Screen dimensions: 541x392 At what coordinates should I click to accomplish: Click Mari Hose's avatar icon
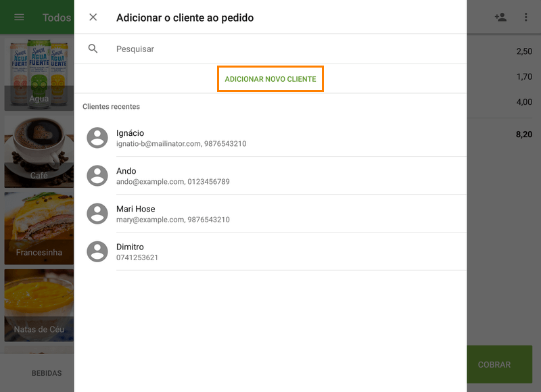coord(97,213)
